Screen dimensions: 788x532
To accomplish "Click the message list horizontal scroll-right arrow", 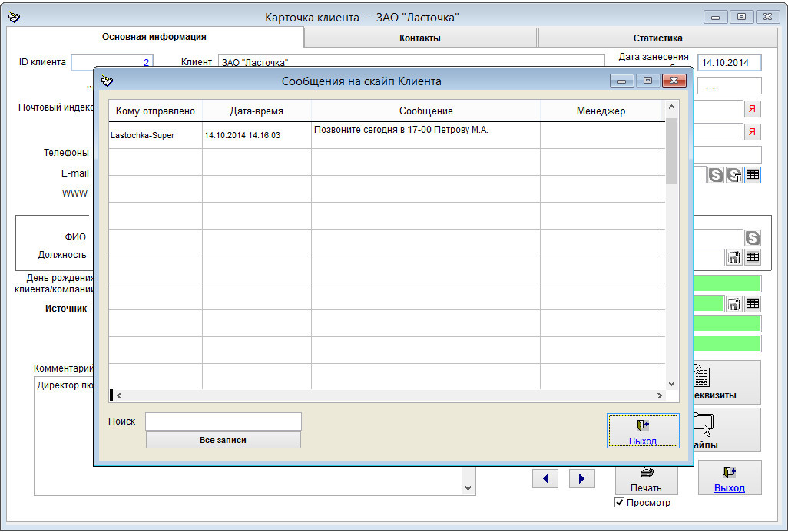I will (659, 396).
